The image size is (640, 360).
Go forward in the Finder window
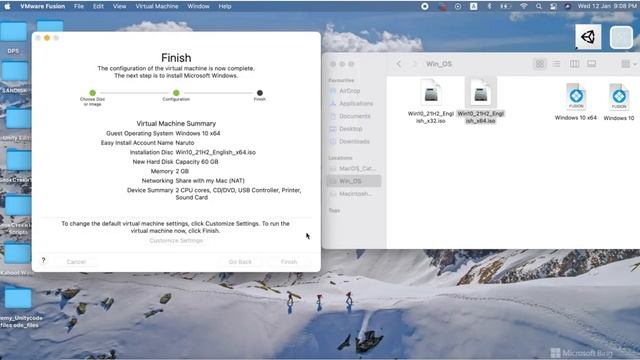pos(415,64)
